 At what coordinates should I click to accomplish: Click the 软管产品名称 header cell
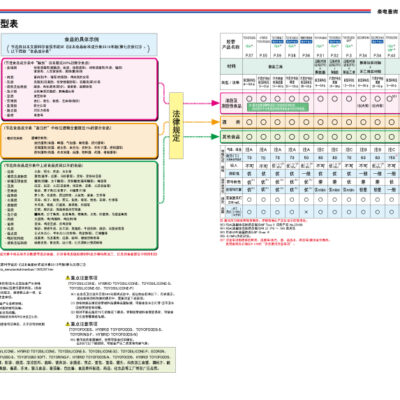pos(231,45)
